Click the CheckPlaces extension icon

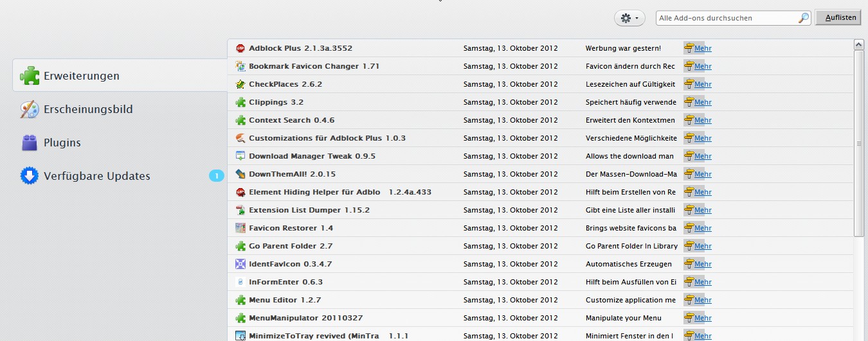(x=240, y=84)
